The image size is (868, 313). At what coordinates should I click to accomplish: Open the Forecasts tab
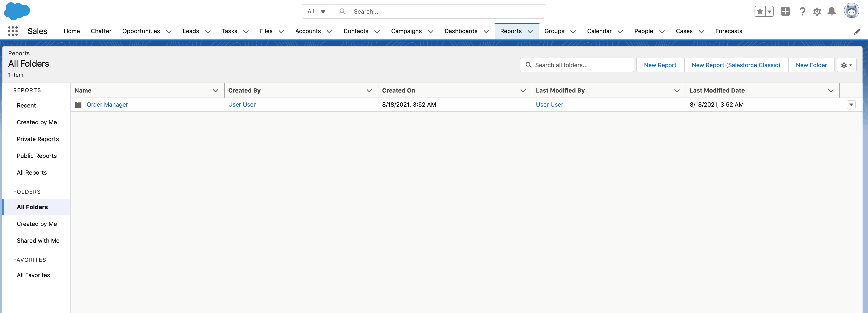(x=728, y=31)
